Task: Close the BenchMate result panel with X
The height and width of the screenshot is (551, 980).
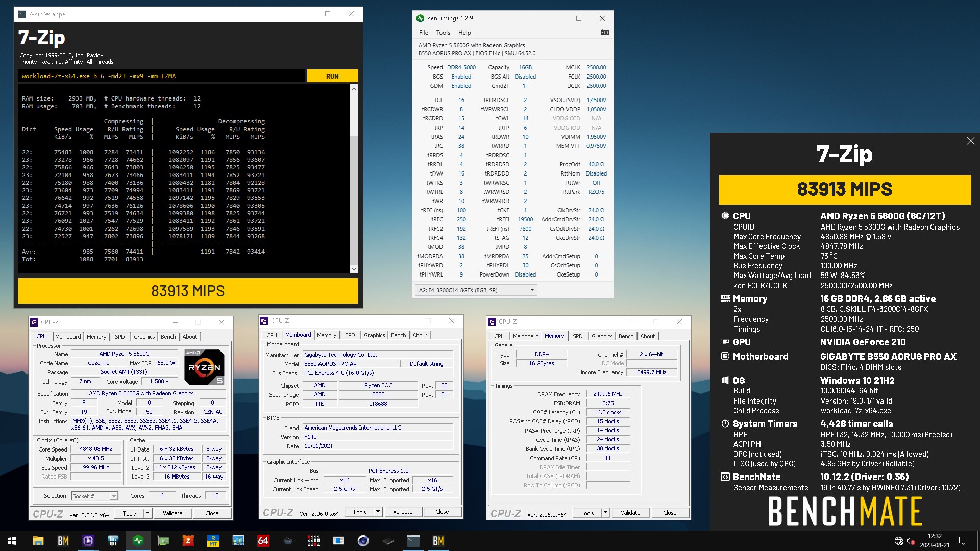Action: pos(970,141)
